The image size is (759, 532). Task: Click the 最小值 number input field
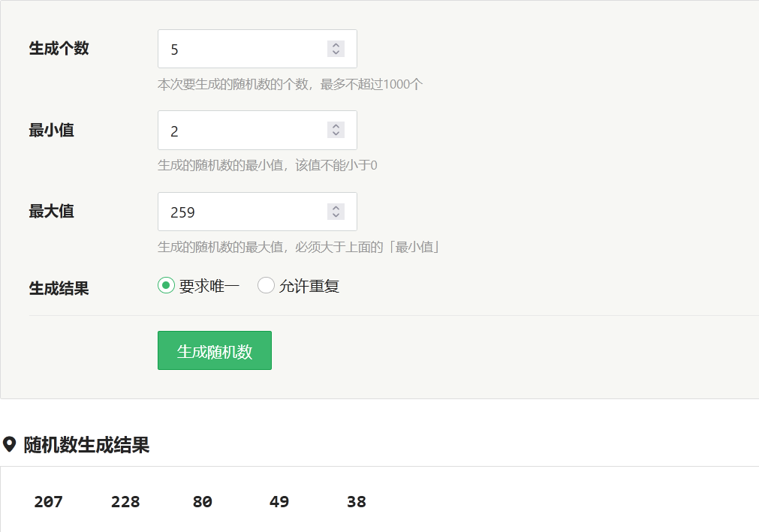(257, 130)
